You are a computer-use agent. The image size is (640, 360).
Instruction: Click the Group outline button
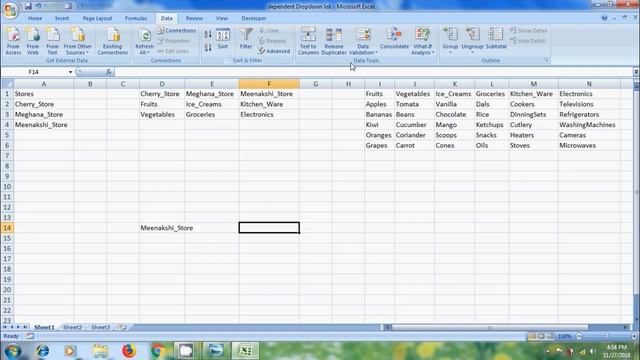(x=450, y=40)
